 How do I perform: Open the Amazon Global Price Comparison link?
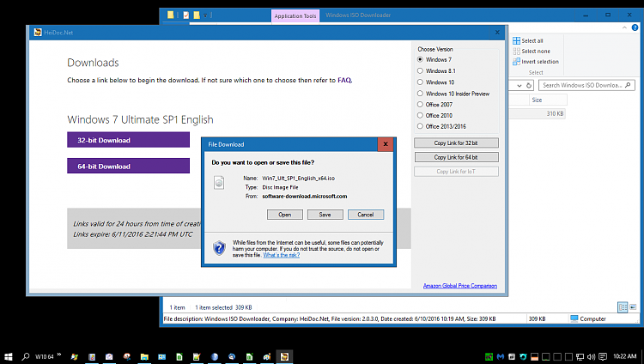coord(460,286)
